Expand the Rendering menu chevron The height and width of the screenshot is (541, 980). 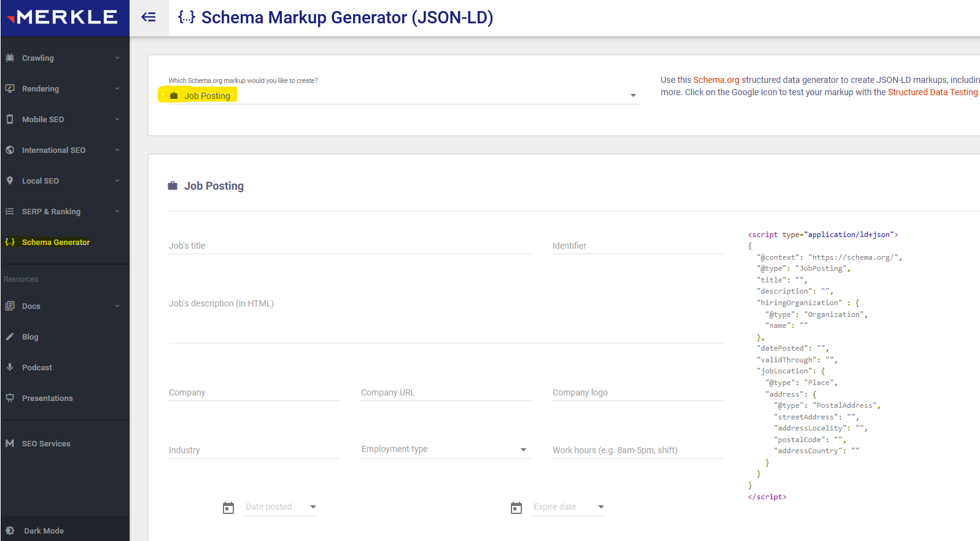click(117, 88)
